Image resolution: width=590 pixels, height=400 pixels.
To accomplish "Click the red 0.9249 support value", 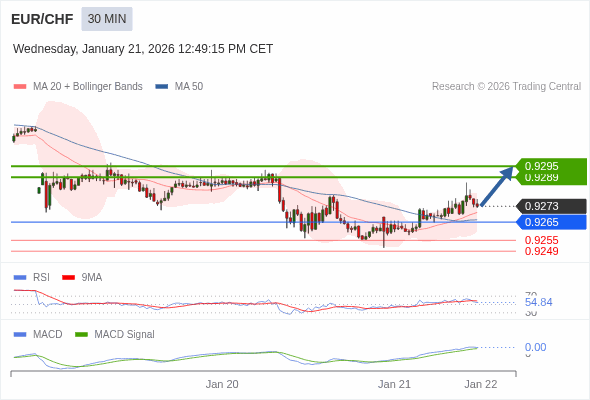I will [541, 251].
